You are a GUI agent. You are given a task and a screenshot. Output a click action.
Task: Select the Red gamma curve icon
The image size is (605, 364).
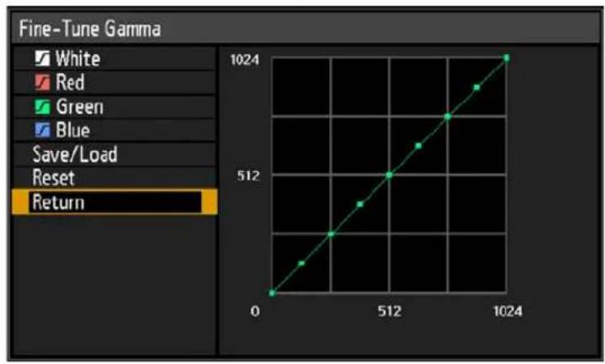pos(42,83)
